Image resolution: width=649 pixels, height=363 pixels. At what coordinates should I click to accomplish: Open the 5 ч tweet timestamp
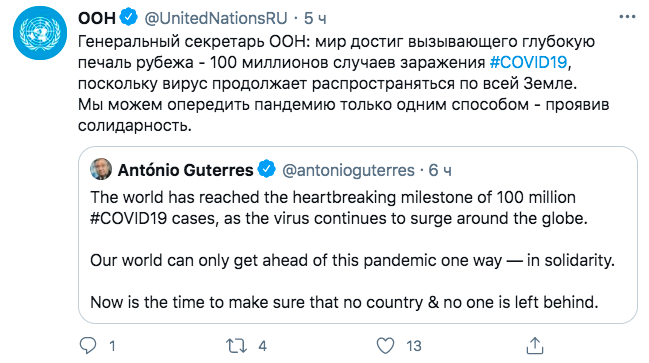[315, 18]
